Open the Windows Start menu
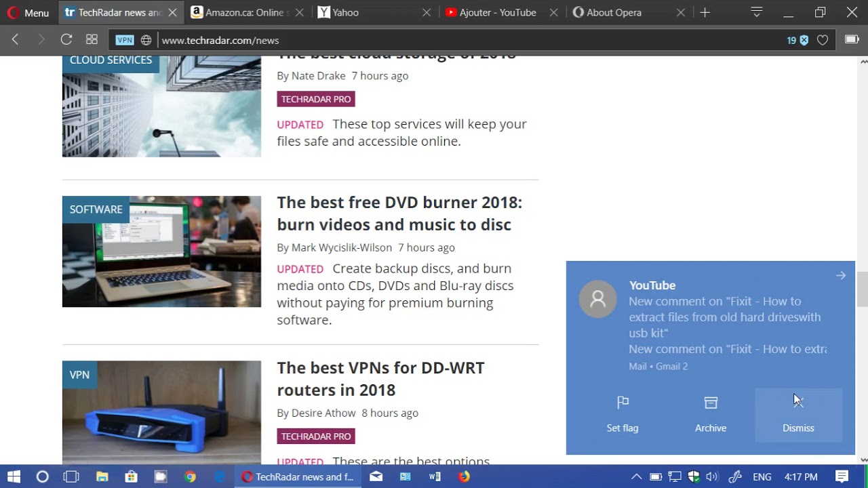Viewport: 868px width, 488px height. pos(14,476)
